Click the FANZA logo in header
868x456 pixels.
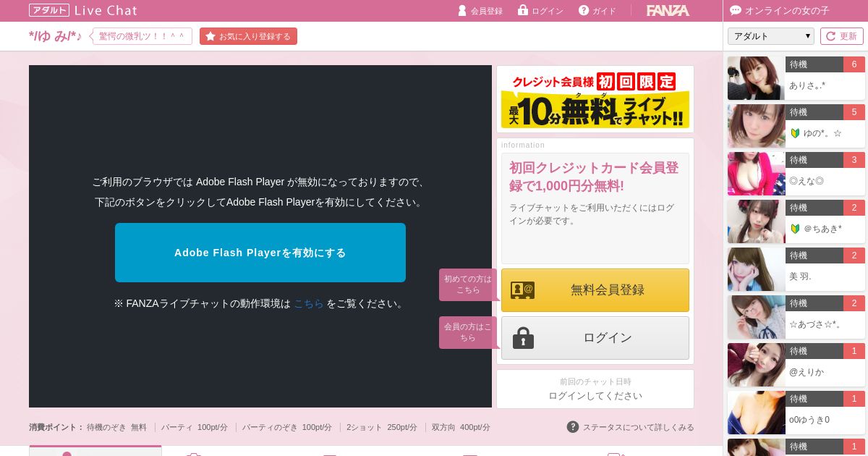(668, 10)
